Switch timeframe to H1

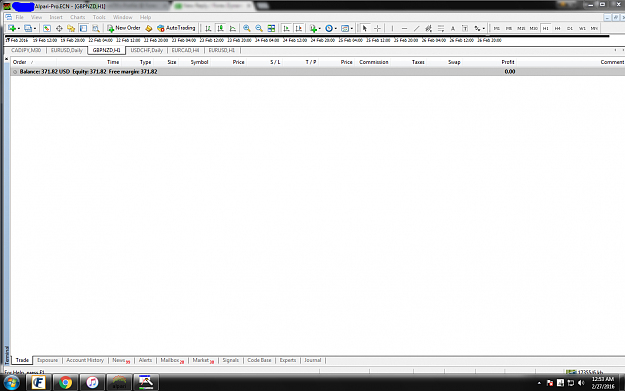545,28
